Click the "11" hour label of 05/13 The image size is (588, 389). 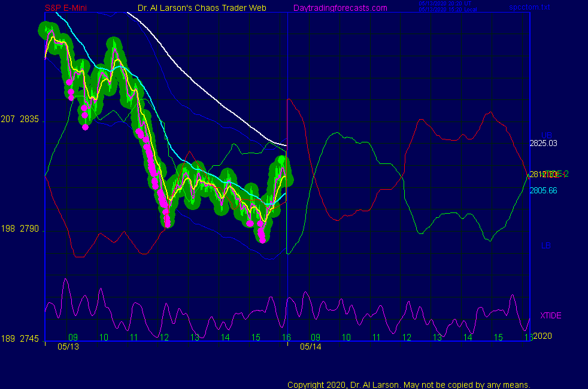point(134,338)
